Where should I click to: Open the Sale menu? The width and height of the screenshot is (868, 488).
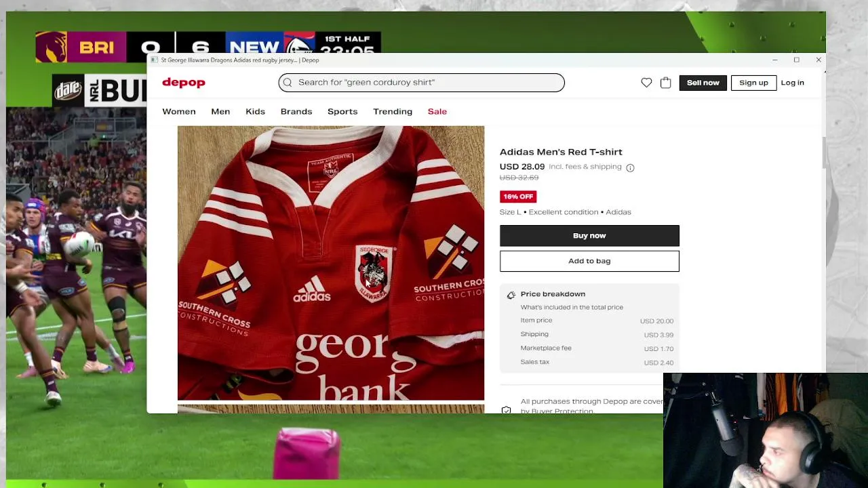click(437, 111)
